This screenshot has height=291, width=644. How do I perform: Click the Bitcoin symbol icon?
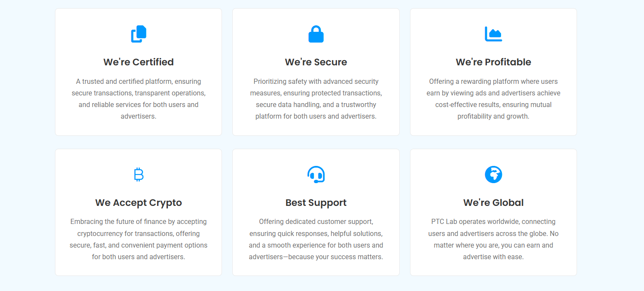(138, 175)
